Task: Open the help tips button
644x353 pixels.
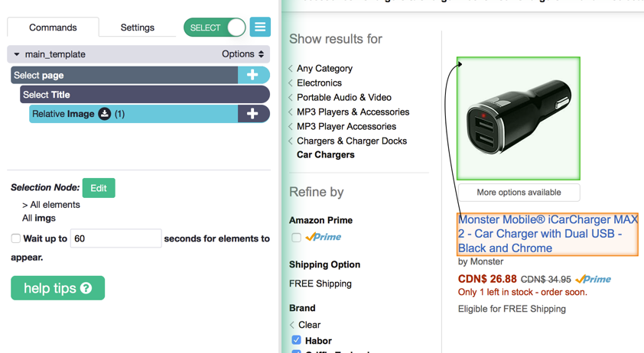Action: 58,288
